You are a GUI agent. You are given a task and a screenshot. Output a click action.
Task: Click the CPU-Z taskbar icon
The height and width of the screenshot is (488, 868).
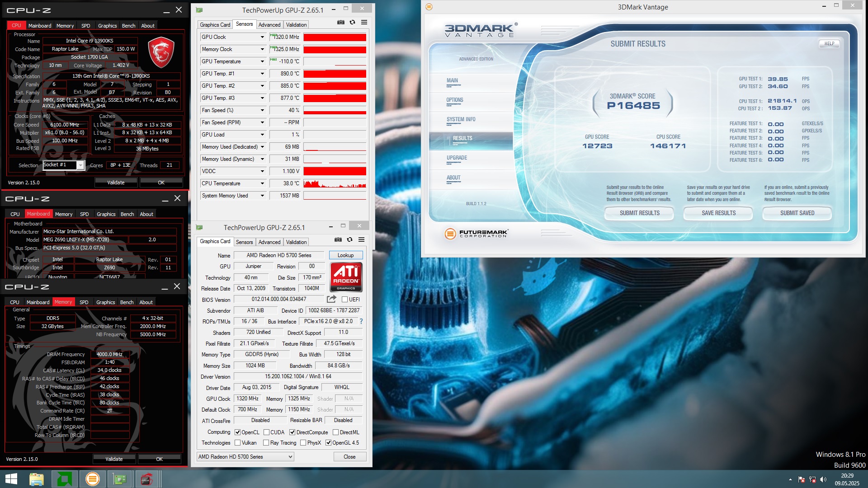click(x=146, y=479)
